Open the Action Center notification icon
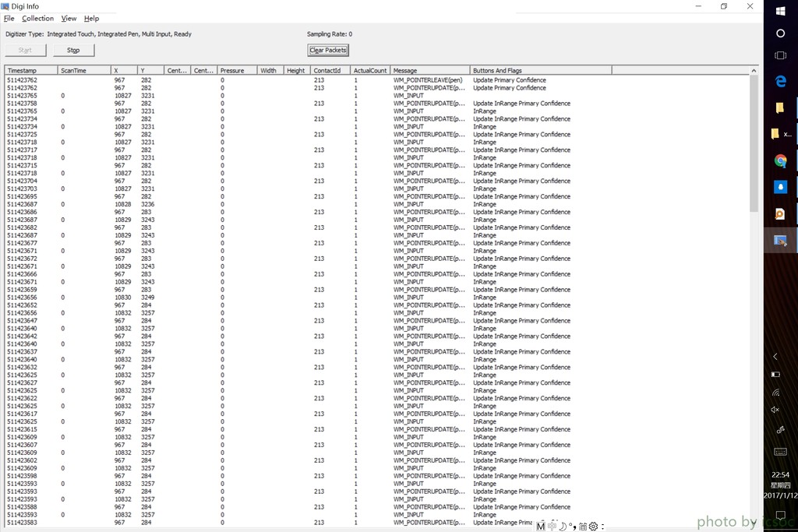This screenshot has height=532, width=798. 780,516
